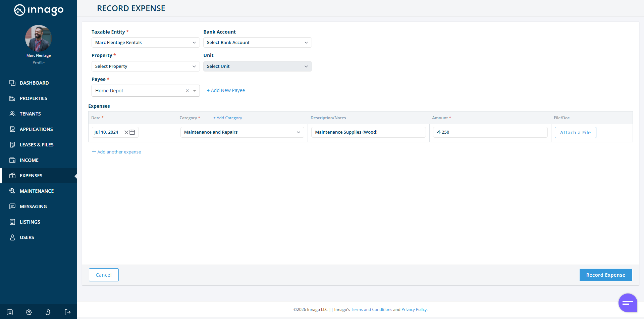
Task: Open the Select Bank Account dropdown
Action: click(257, 43)
